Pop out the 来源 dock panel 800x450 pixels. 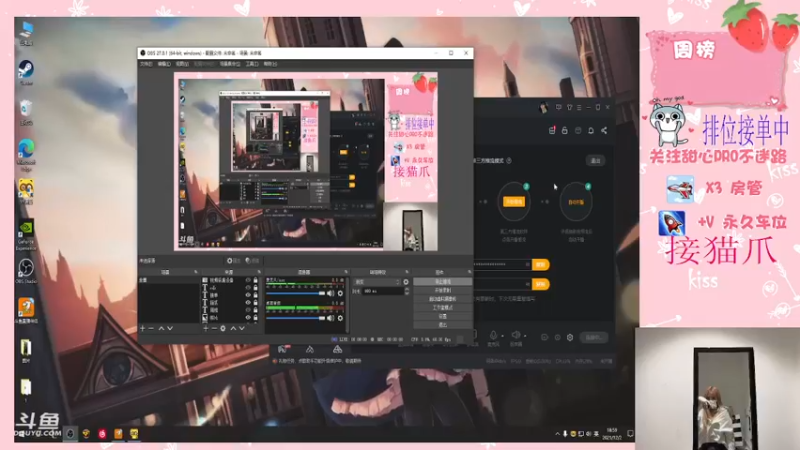[259, 272]
